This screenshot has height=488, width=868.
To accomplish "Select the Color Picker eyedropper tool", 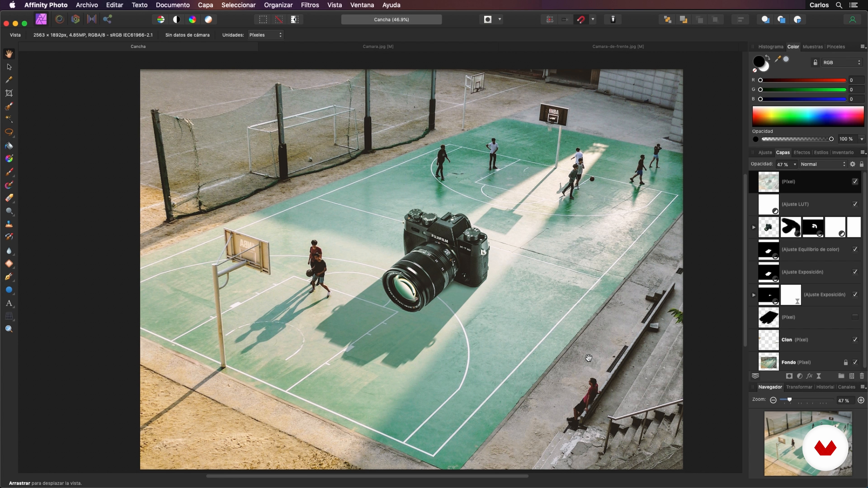I will click(9, 80).
